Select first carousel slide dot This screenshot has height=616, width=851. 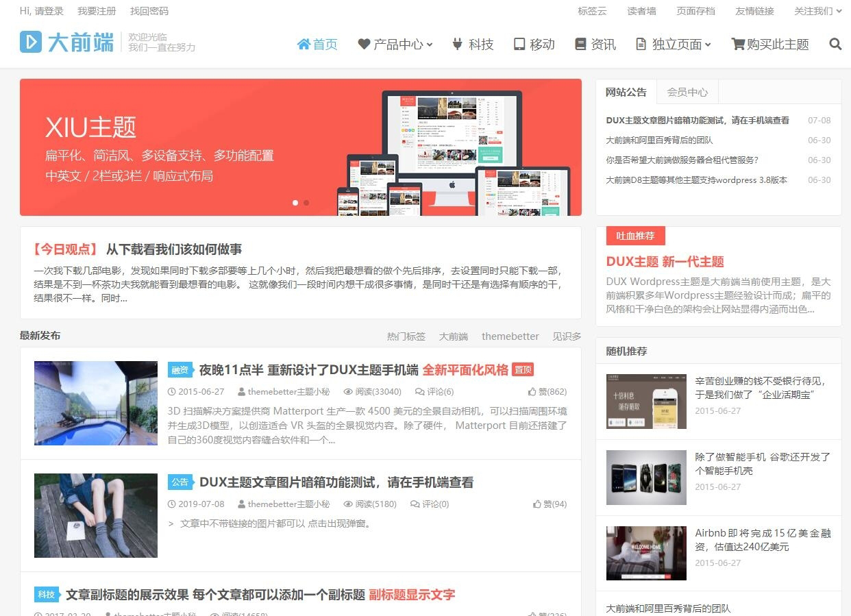point(295,203)
